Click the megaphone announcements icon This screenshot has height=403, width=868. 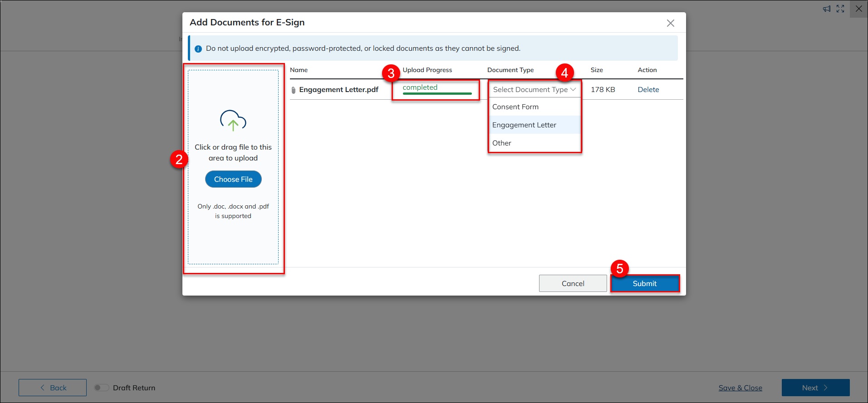pyautogui.click(x=827, y=9)
